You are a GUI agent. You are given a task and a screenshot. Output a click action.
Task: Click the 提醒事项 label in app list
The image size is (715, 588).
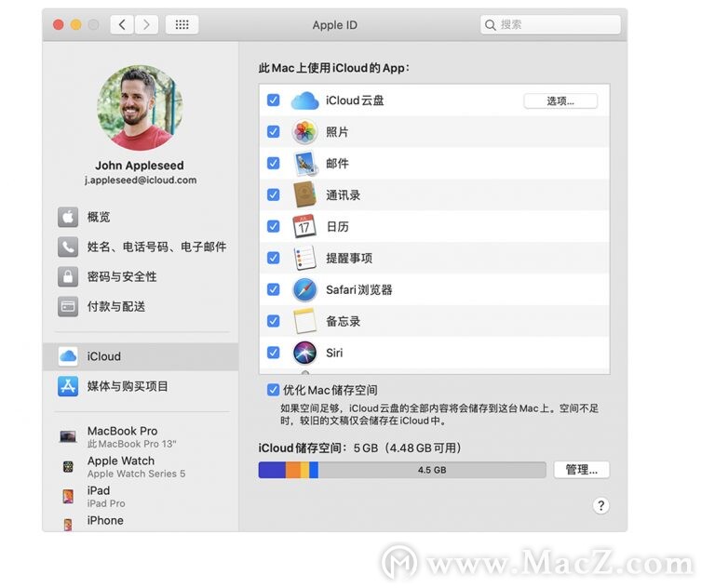click(349, 259)
